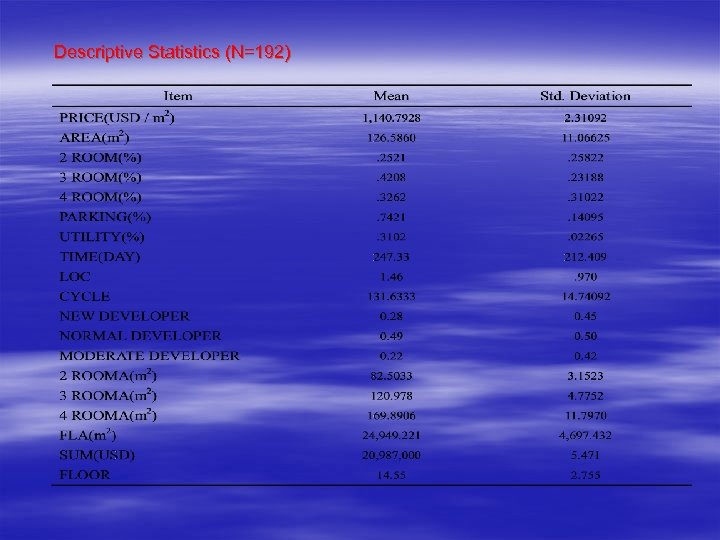
Task: Click the std deviation value .970
Action: click(x=585, y=277)
